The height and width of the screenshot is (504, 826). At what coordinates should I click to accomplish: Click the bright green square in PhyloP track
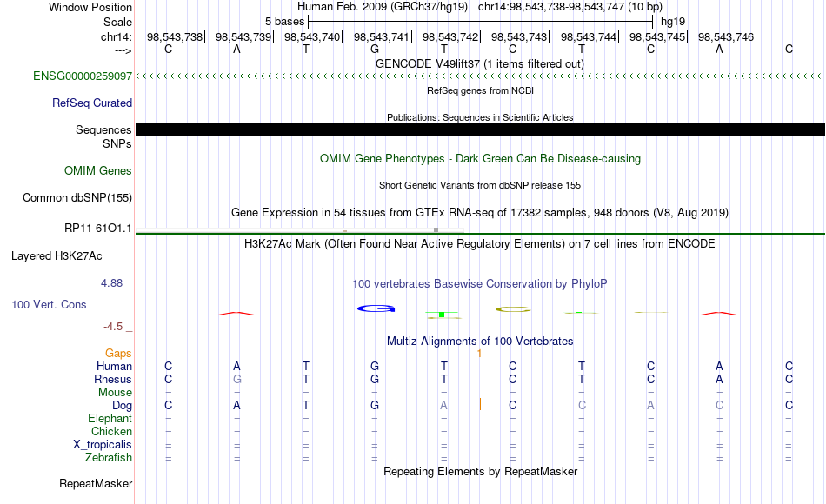pyautogui.click(x=442, y=315)
